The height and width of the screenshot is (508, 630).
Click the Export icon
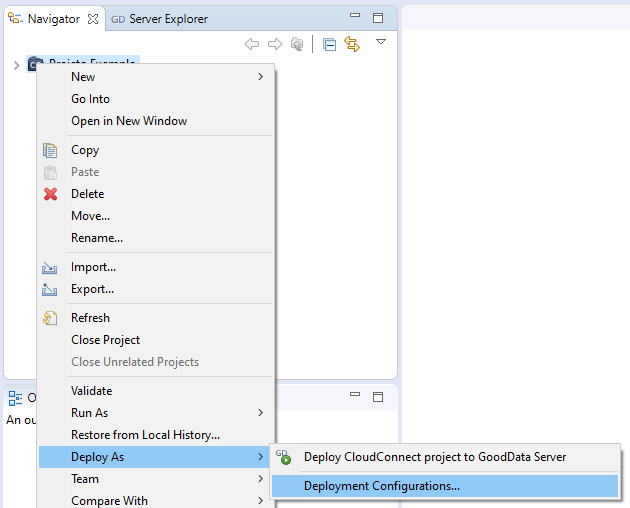49,290
